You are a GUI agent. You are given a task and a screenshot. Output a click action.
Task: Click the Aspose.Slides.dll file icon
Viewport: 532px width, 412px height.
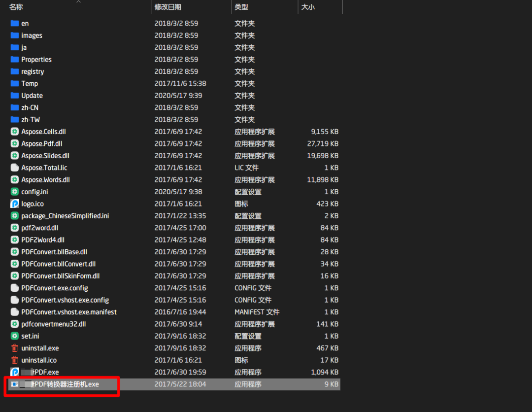(x=15, y=156)
